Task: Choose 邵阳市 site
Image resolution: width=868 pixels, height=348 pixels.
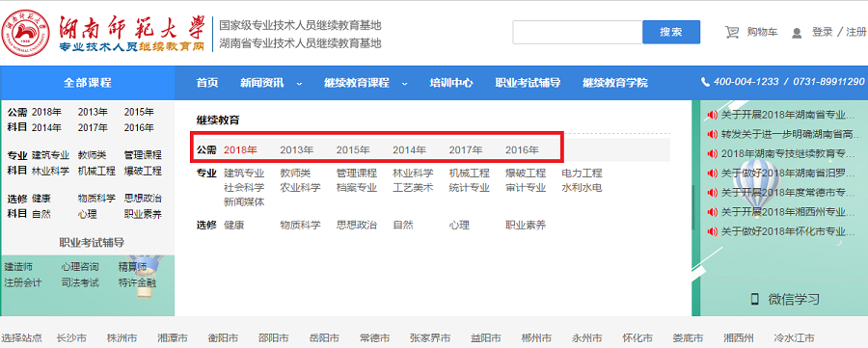Action: (274, 338)
